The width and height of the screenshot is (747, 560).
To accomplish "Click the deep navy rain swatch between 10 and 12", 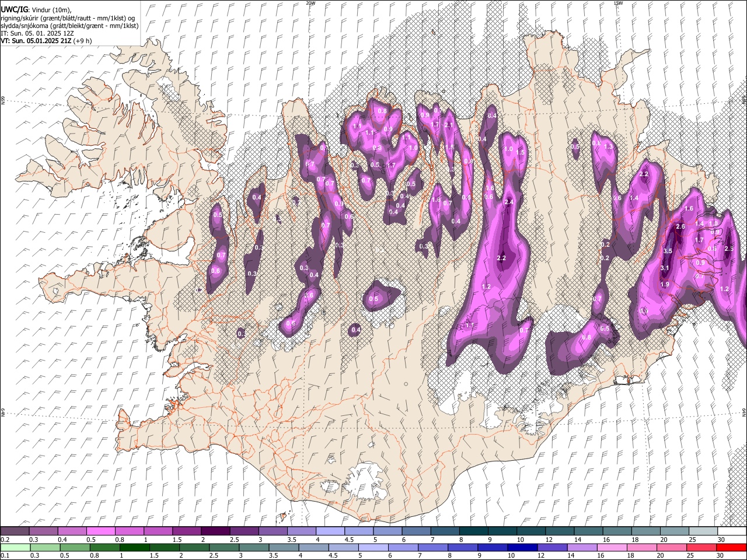I will [x=522, y=547].
